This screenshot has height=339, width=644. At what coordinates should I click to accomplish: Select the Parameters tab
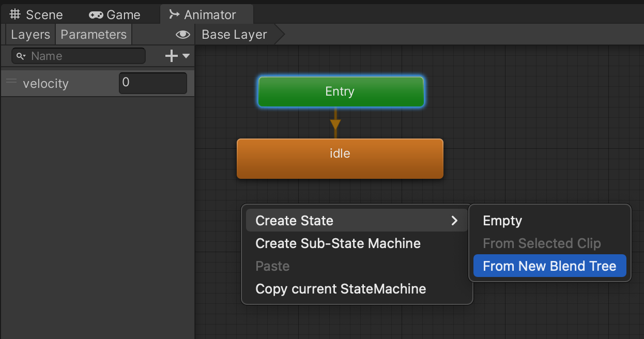(x=94, y=35)
